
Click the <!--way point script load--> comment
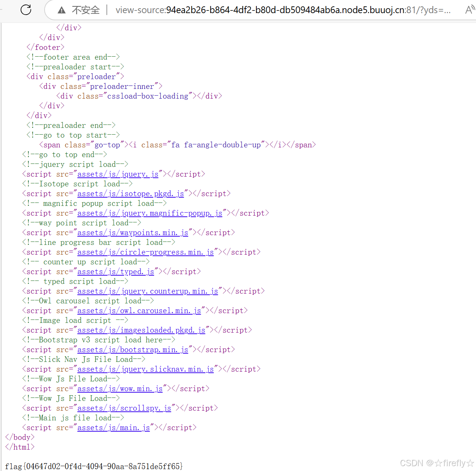pos(81,223)
